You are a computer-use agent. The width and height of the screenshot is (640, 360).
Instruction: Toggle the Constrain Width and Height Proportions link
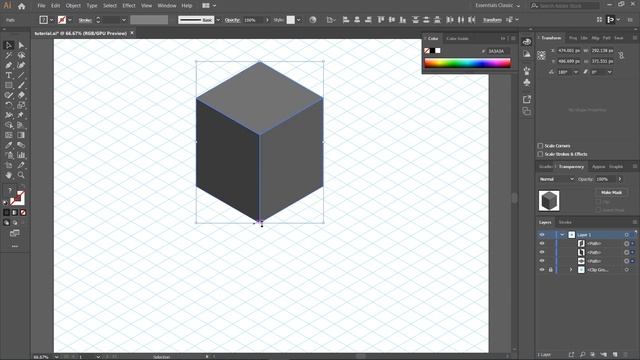pos(621,56)
